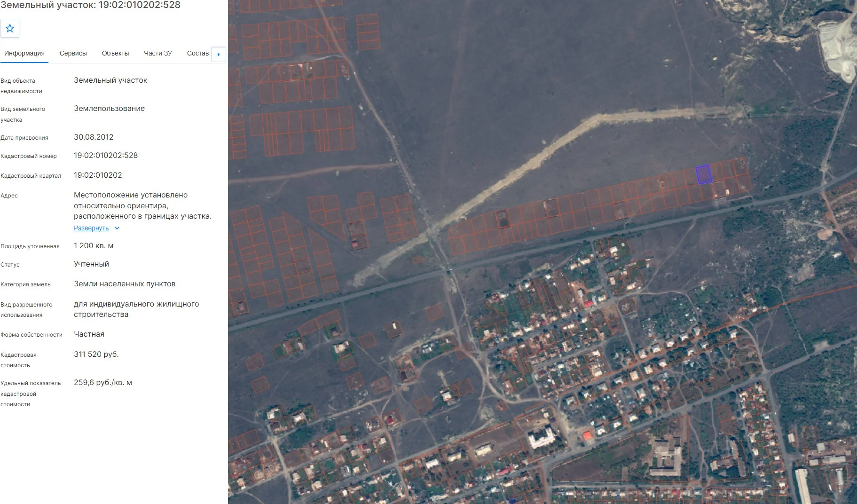Open the Части ЗУ tab

click(x=158, y=53)
